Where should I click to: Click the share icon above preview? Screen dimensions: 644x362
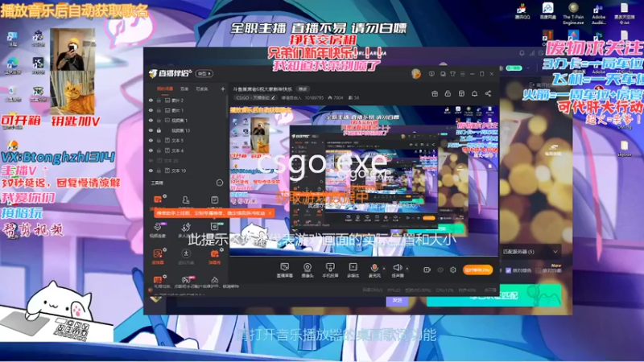point(488,93)
